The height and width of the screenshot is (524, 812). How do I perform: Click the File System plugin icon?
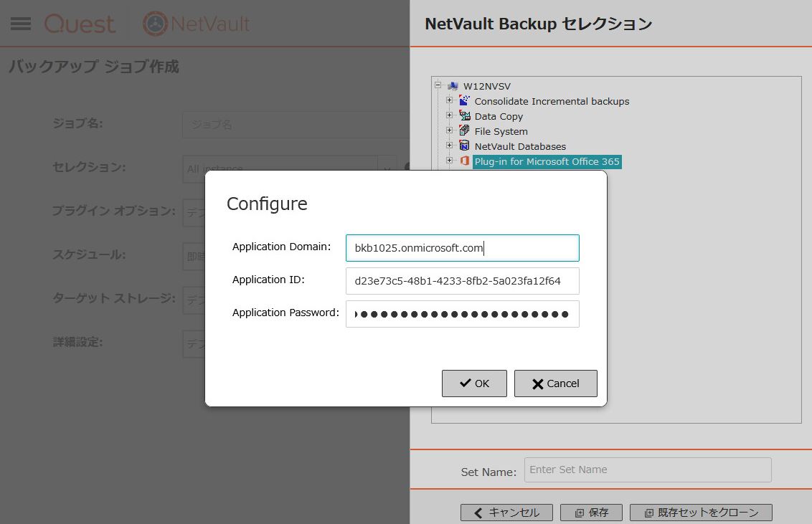(465, 131)
